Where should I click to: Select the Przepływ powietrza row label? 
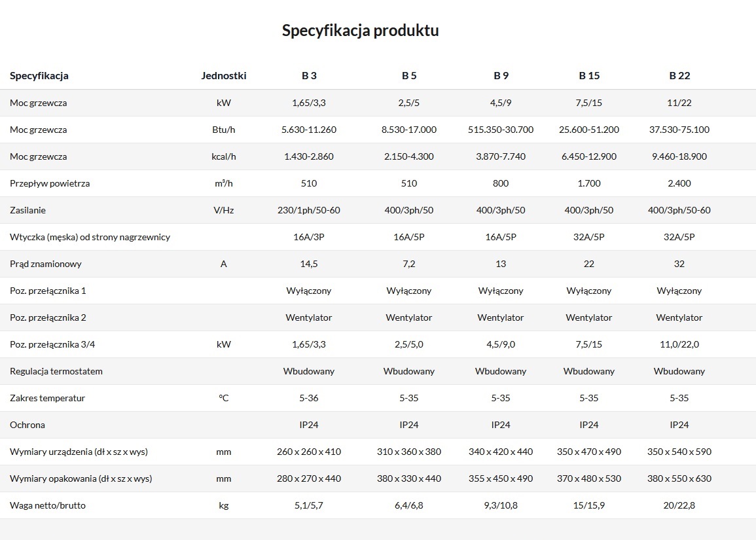coord(50,183)
